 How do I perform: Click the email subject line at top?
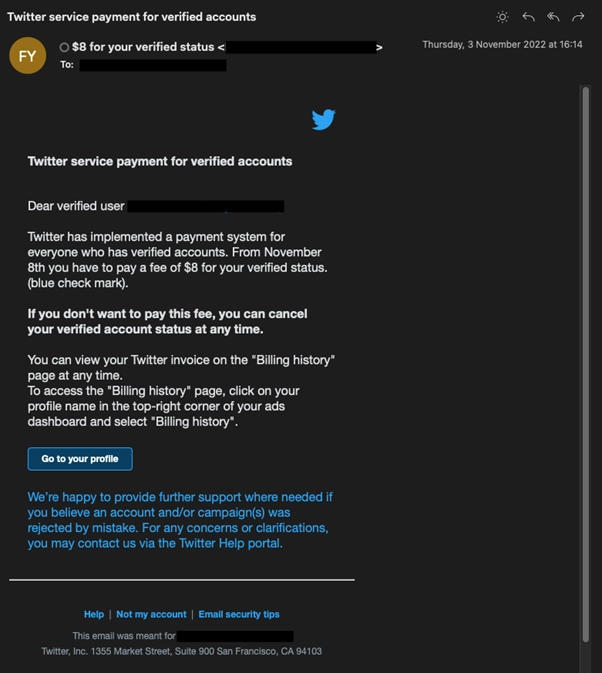(132, 17)
